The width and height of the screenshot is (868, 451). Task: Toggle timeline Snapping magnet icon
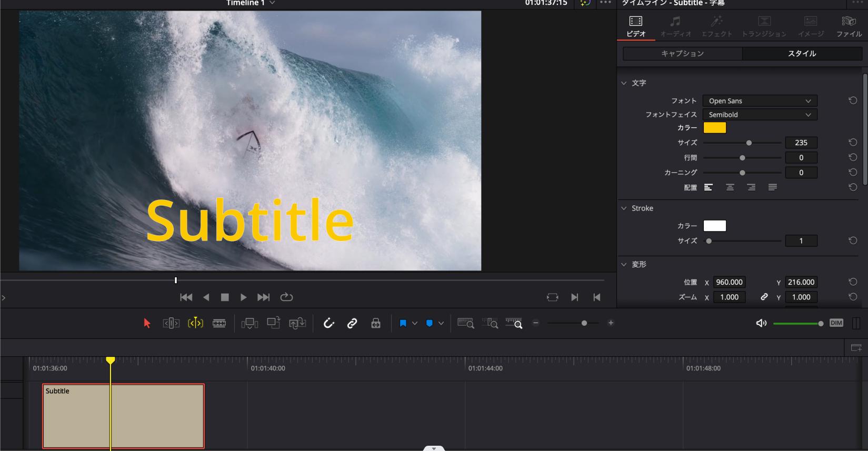(x=329, y=323)
